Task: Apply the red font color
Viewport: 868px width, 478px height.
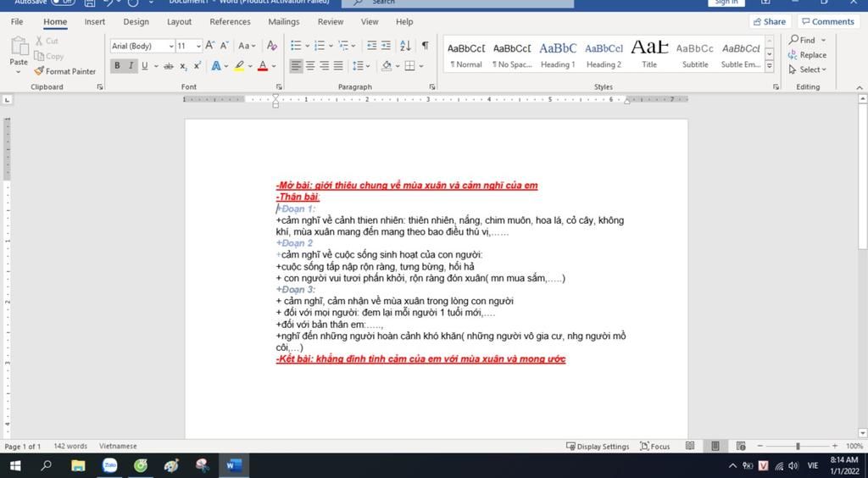Action: coord(263,66)
